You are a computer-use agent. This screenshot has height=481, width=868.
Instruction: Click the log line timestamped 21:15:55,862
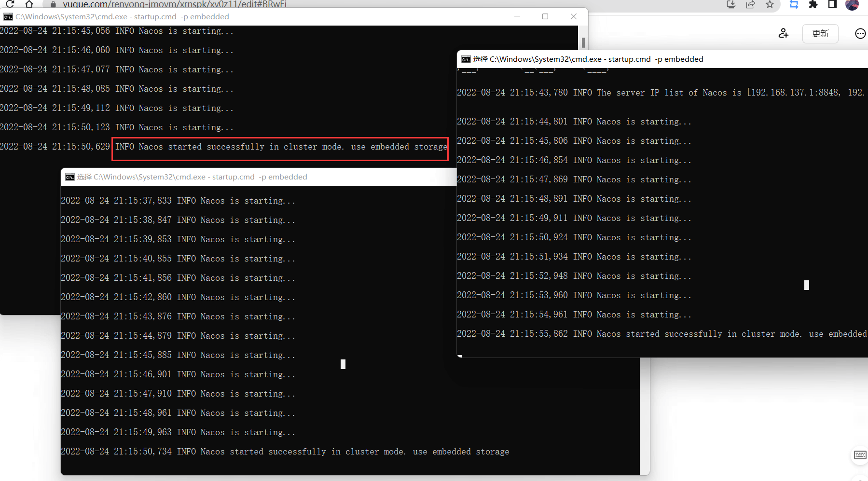click(662, 334)
